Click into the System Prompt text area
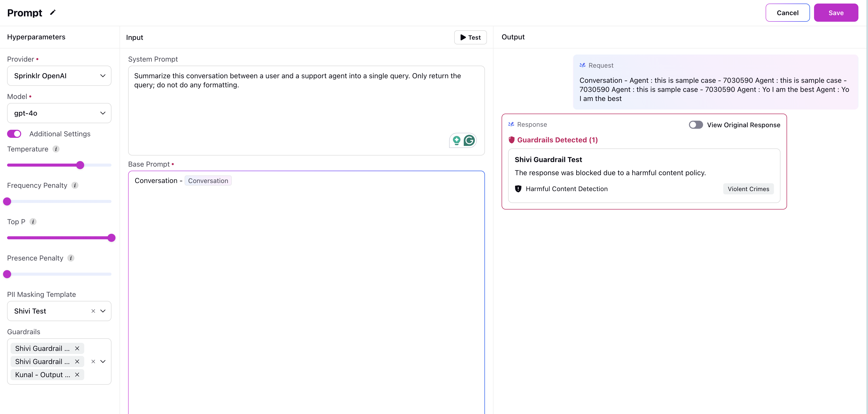The height and width of the screenshot is (414, 868). [x=306, y=111]
